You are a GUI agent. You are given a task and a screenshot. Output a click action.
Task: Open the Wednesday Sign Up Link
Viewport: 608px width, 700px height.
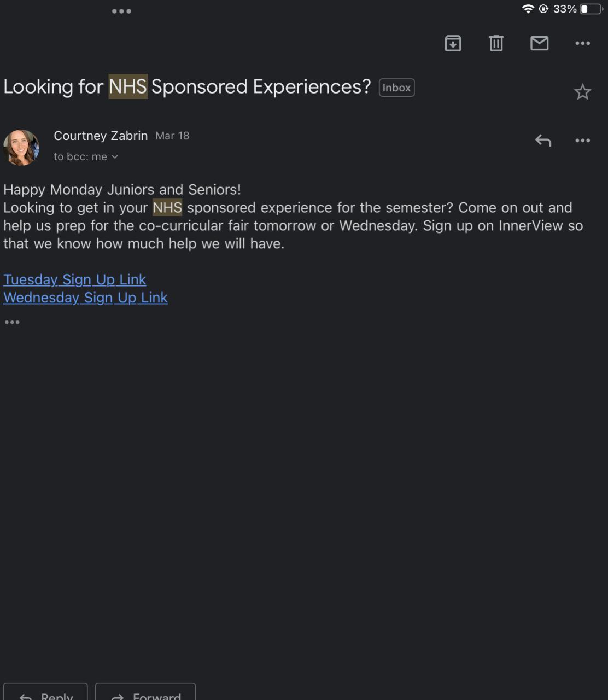85,297
